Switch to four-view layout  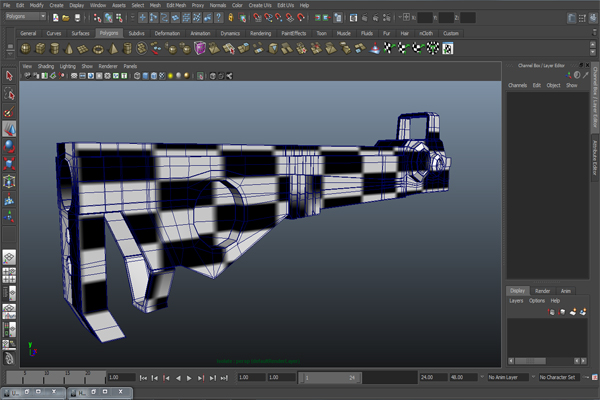click(9, 275)
